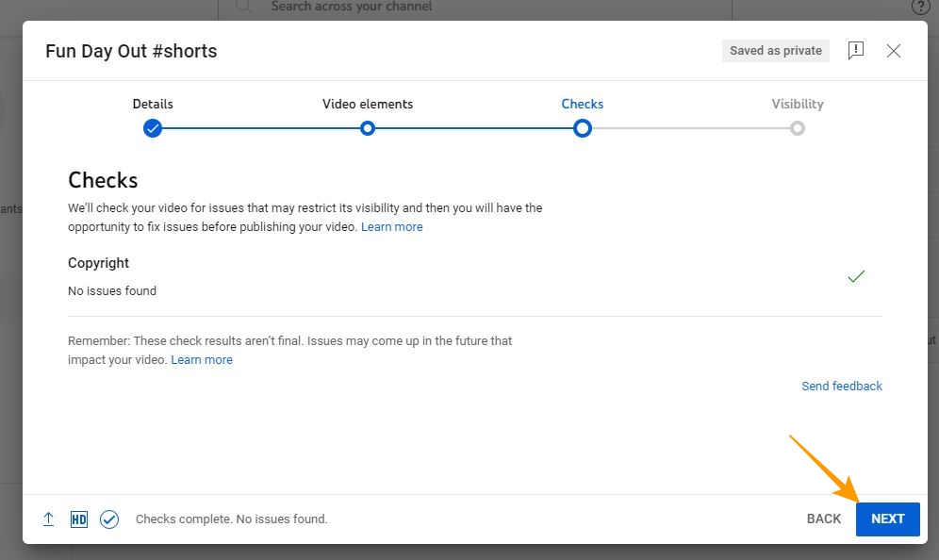This screenshot has width=939, height=560.
Task: Click the large 'Checks' section heading
Action: point(103,180)
